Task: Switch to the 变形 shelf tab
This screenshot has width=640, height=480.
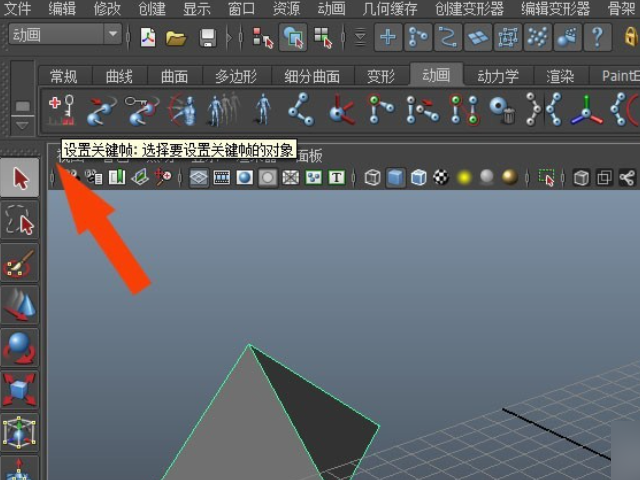Action: point(381,76)
